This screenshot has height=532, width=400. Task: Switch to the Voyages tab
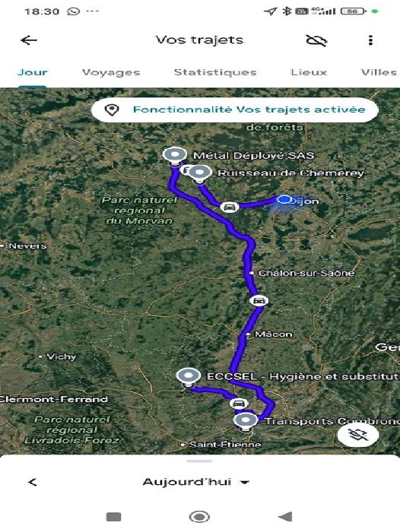pyautogui.click(x=111, y=72)
